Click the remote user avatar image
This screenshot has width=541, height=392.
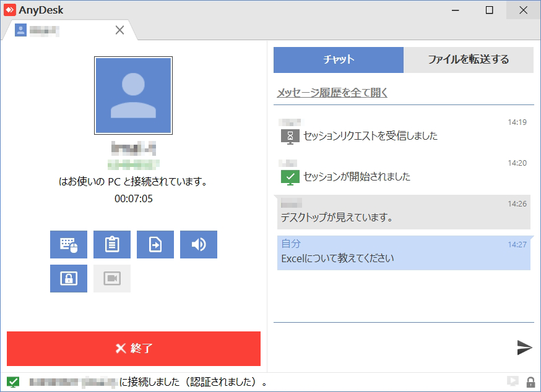point(133,95)
